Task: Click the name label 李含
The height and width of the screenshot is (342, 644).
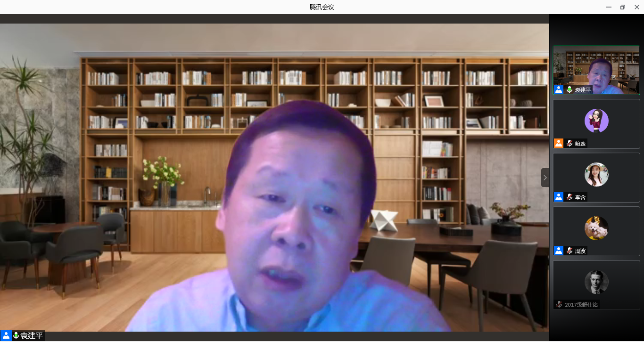Action: tap(580, 197)
